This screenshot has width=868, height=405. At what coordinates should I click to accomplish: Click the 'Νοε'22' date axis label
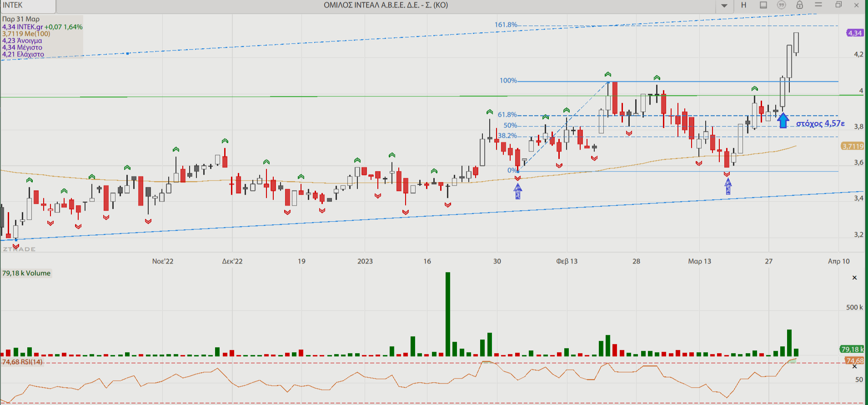click(x=163, y=261)
